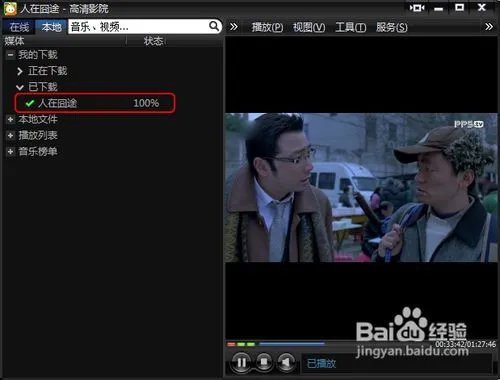500x380 pixels.
Task: Collapse the 我的下载 tree node
Action: (10, 54)
